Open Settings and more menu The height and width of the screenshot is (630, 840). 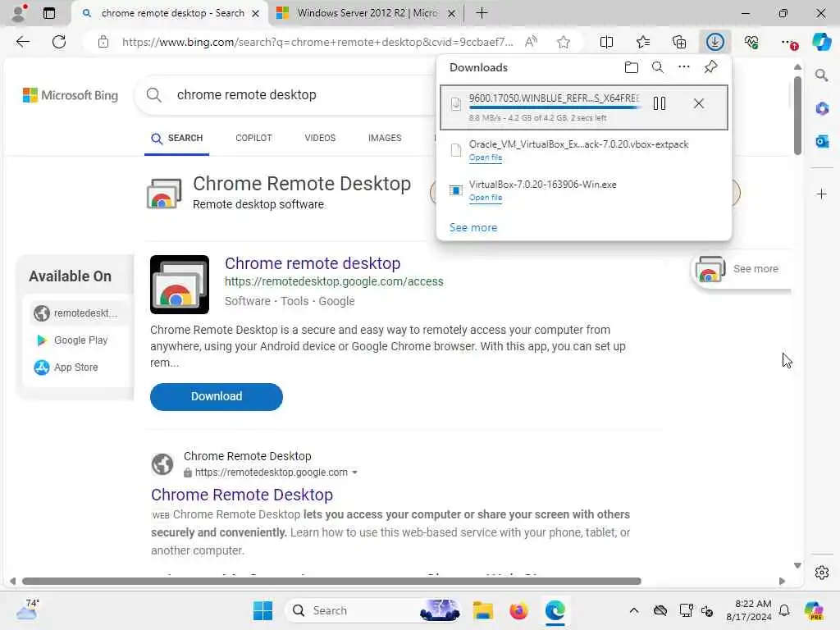click(x=788, y=42)
